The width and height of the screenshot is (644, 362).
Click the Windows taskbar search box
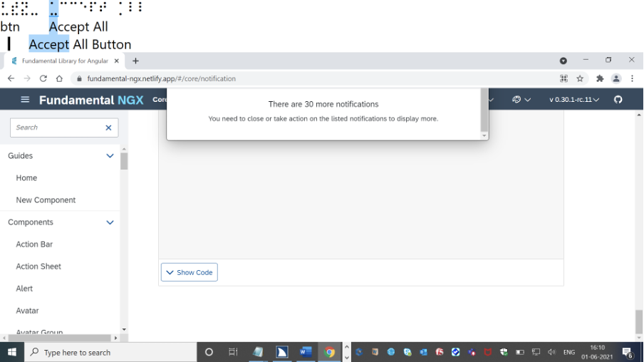click(x=110, y=352)
